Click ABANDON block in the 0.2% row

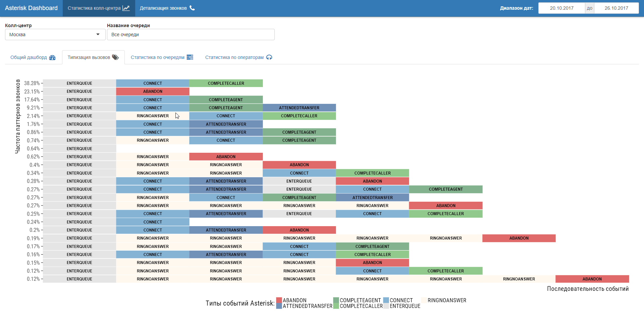click(x=299, y=230)
